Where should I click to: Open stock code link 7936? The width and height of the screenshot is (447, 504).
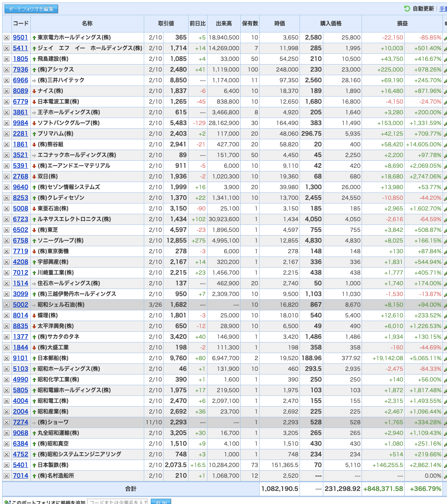21,69
